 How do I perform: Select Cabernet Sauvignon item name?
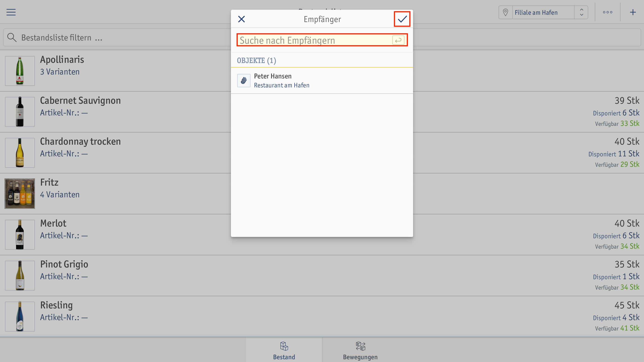coord(80,101)
